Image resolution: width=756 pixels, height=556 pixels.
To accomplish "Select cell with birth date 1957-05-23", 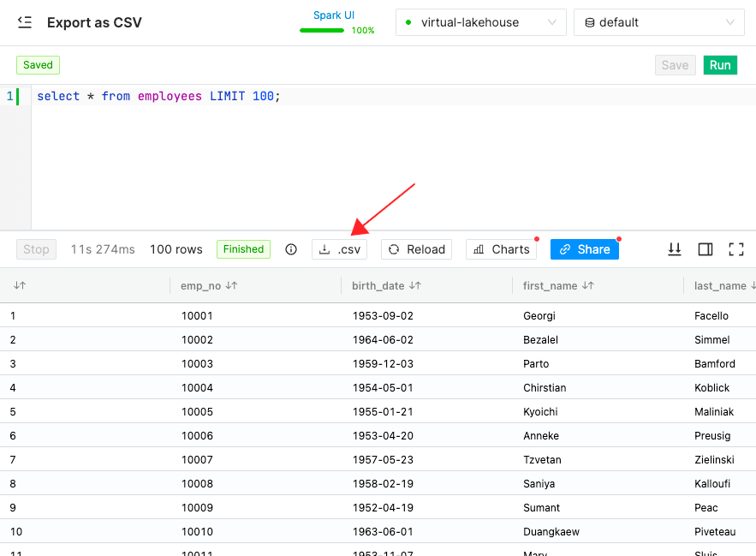I will [x=383, y=460].
